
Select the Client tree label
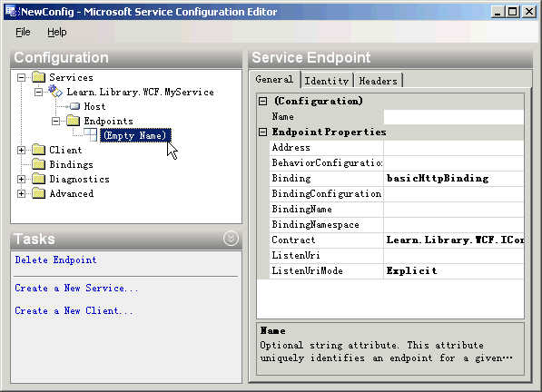(x=65, y=150)
